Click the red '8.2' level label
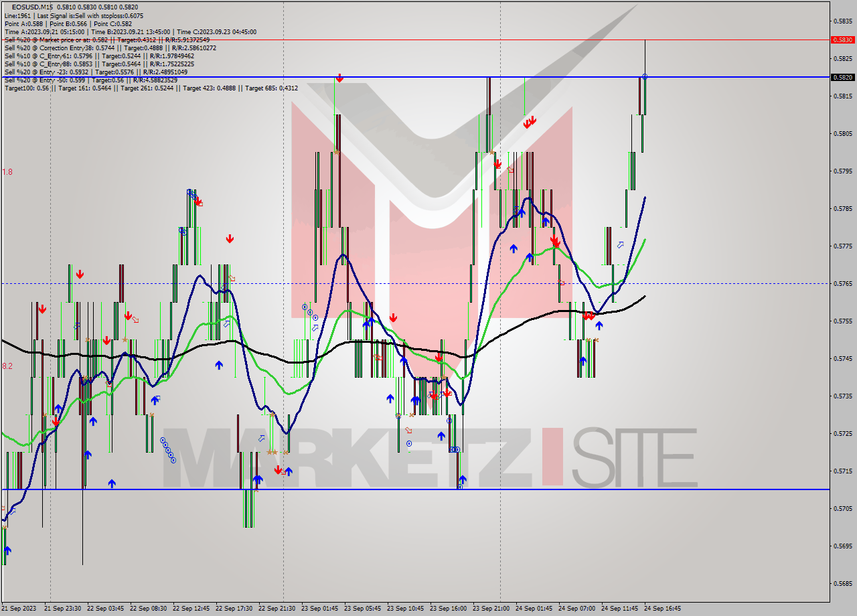Image resolution: width=857 pixels, height=616 pixels. [7, 366]
